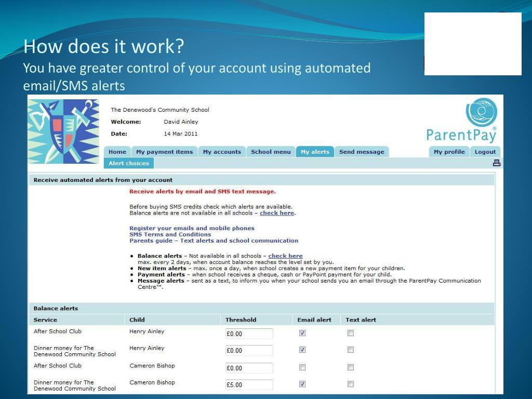532x399 pixels.
Task: Click the school crest image
Action: click(x=63, y=131)
